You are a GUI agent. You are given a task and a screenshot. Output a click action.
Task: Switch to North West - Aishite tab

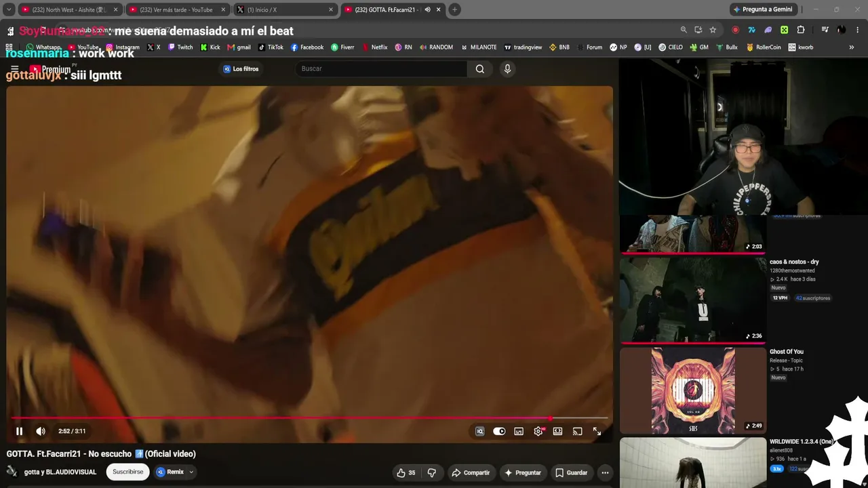coord(70,9)
